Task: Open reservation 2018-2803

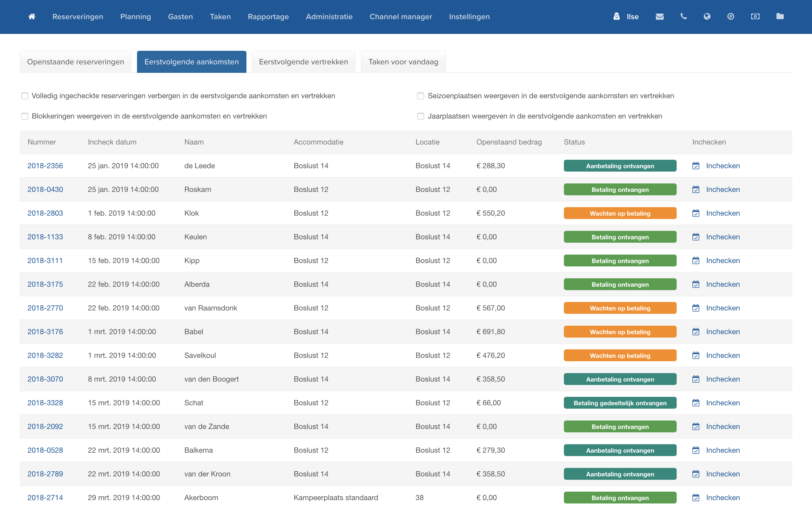Action: [45, 213]
